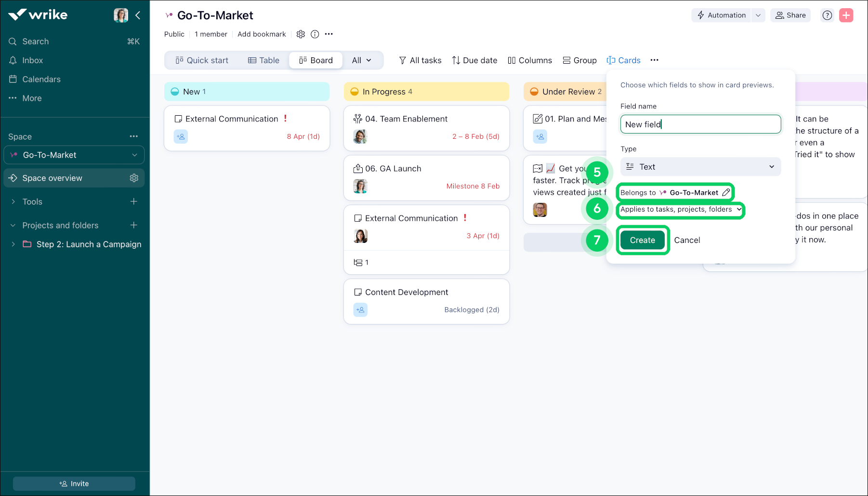Open the Cards toolbar option
This screenshot has height=496, width=868.
(x=623, y=60)
